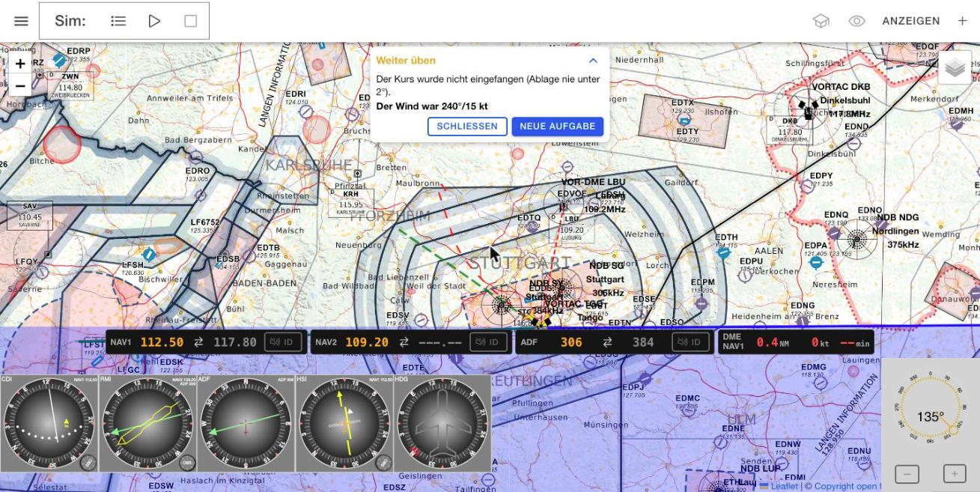Swap NAV2 active and standby frequencies
This screenshot has height=492, width=980.
point(404,342)
